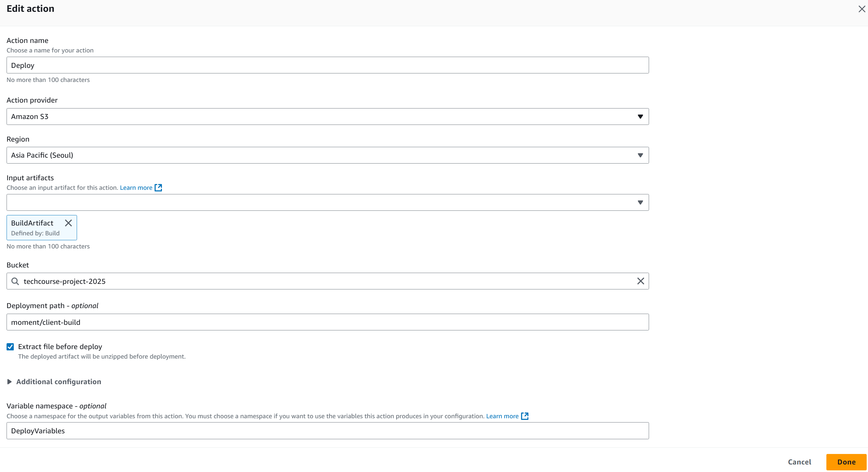Viewport: 868px width, 472px height.
Task: Select the BuildArtifact token
Action: pos(42,228)
